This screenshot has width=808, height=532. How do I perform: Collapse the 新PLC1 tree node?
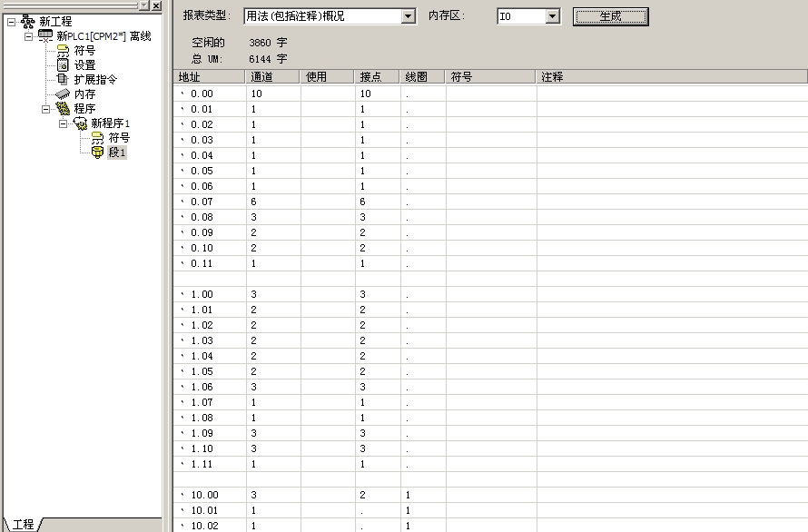pyautogui.click(x=28, y=35)
